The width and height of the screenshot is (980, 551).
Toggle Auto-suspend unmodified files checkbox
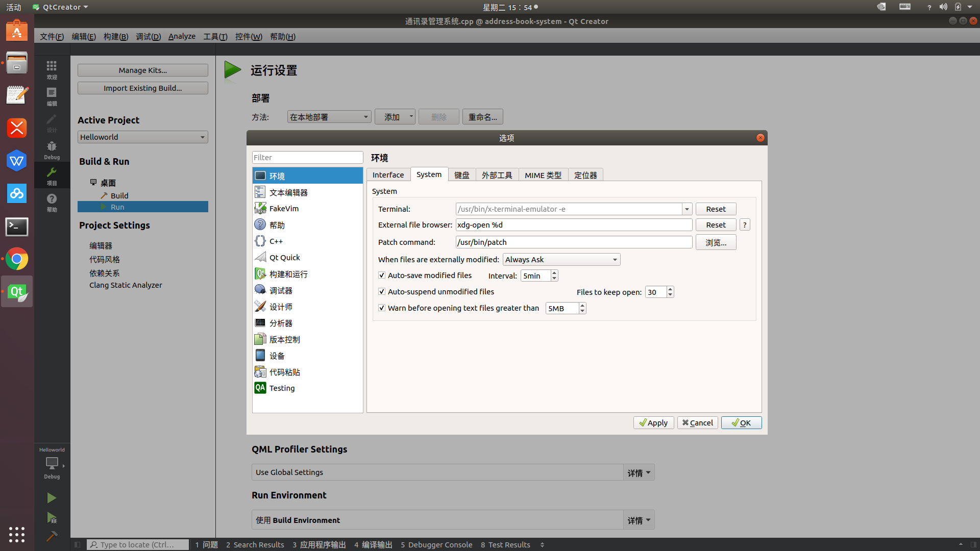pyautogui.click(x=382, y=291)
